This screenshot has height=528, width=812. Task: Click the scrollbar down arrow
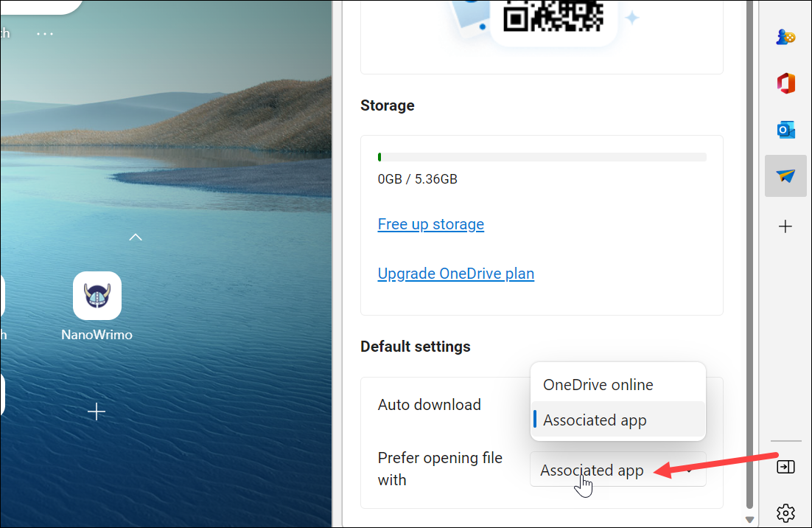749,518
